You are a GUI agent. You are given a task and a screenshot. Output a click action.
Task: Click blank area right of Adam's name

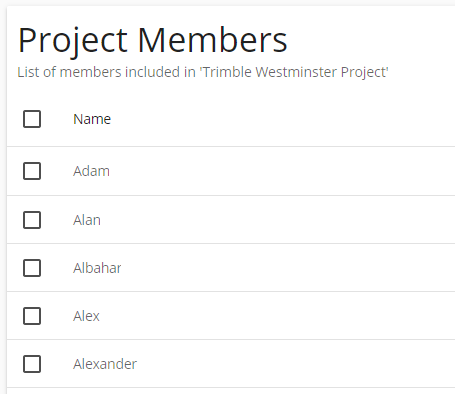pos(282,171)
